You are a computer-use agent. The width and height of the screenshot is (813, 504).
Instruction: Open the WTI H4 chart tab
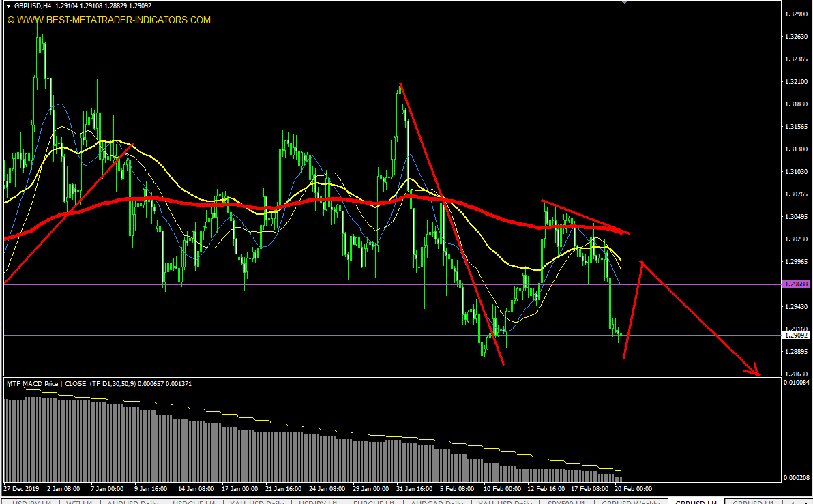[x=80, y=502]
